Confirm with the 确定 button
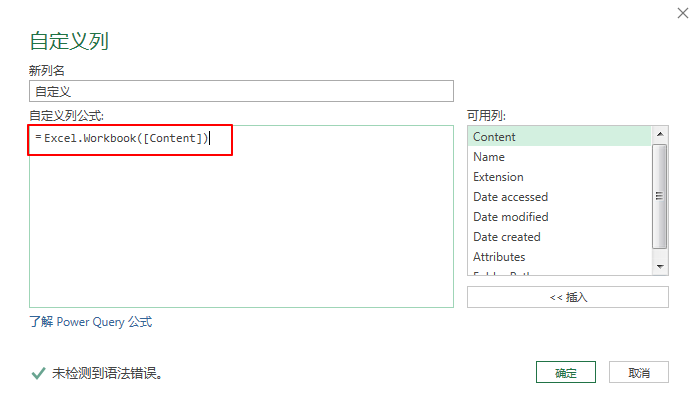Screen dimensions: 699x409 (566, 373)
